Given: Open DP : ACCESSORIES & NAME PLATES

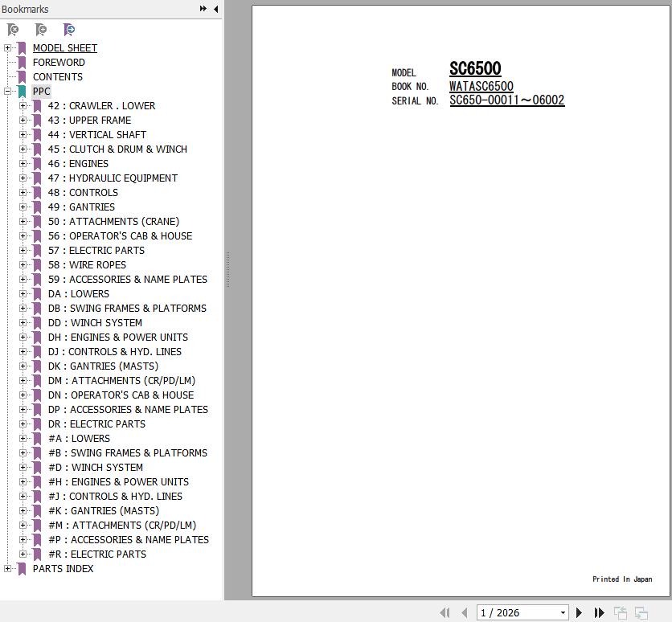Looking at the screenshot, I should [128, 410].
